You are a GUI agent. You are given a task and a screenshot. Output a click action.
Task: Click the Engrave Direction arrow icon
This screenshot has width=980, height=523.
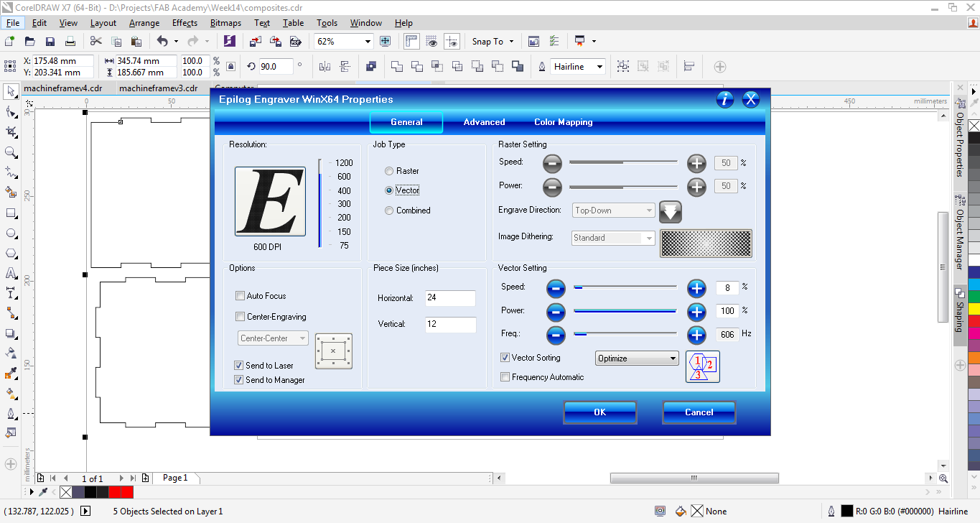point(670,212)
